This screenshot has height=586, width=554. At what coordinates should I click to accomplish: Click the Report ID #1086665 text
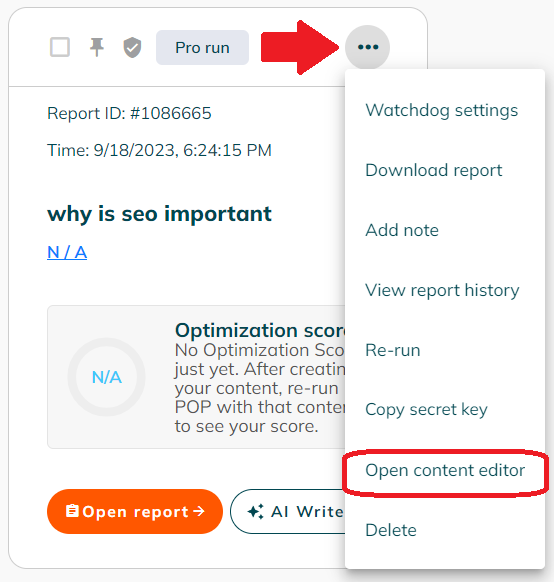[129, 113]
